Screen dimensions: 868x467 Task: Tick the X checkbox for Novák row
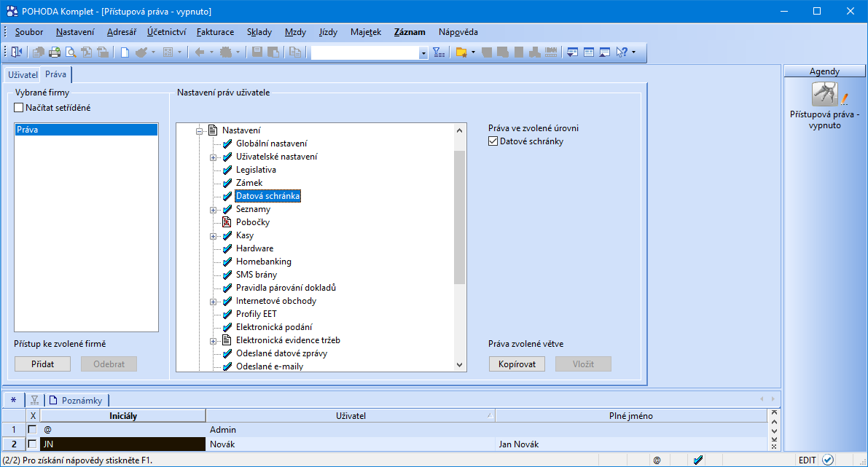(32, 444)
